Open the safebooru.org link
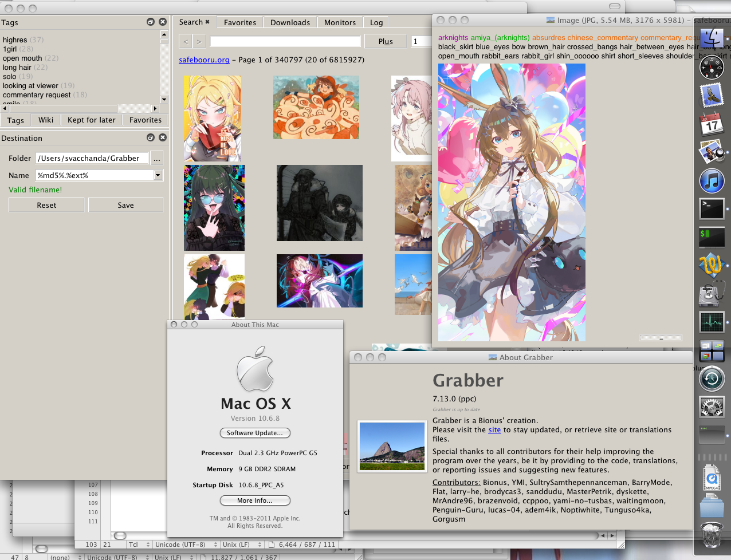 click(x=204, y=60)
